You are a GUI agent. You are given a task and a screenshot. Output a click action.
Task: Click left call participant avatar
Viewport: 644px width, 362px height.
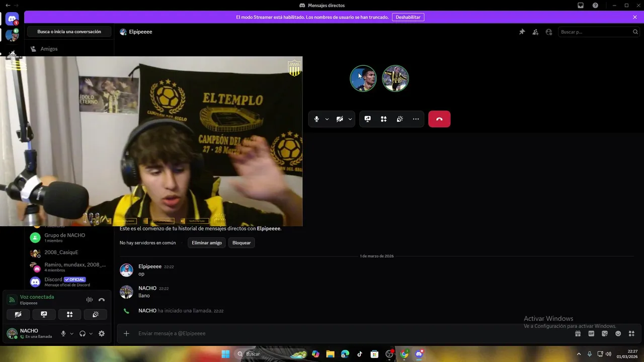(363, 78)
